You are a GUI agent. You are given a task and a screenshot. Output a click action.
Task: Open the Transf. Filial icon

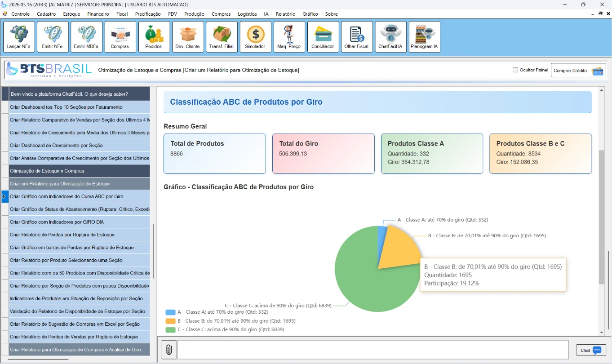tap(222, 37)
